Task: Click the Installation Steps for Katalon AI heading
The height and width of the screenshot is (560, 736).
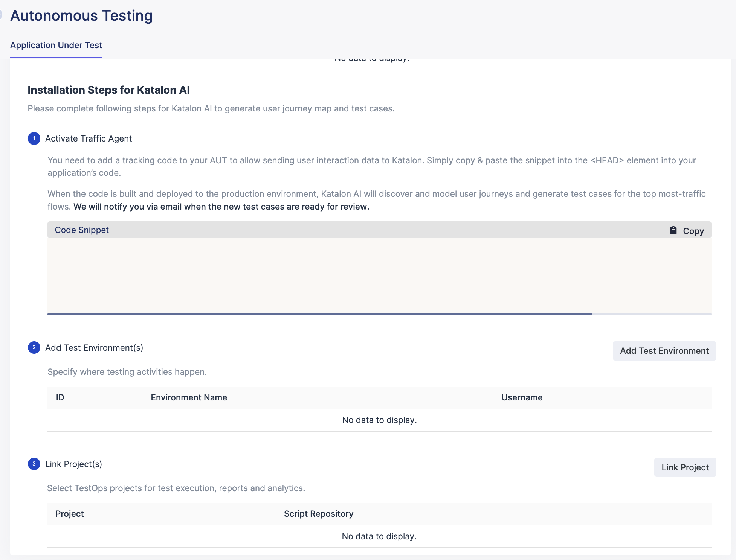Action: pyautogui.click(x=108, y=90)
